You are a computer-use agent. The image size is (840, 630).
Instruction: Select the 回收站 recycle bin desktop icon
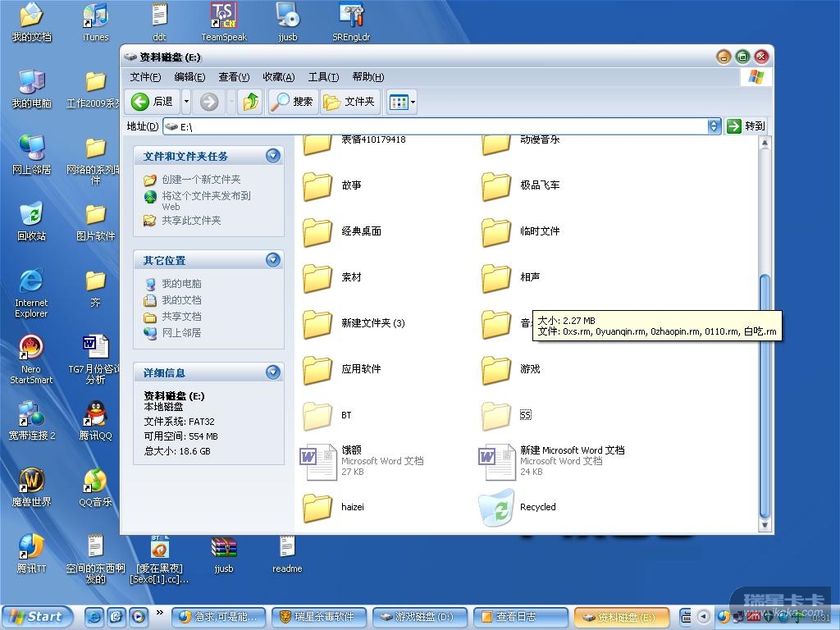31,221
